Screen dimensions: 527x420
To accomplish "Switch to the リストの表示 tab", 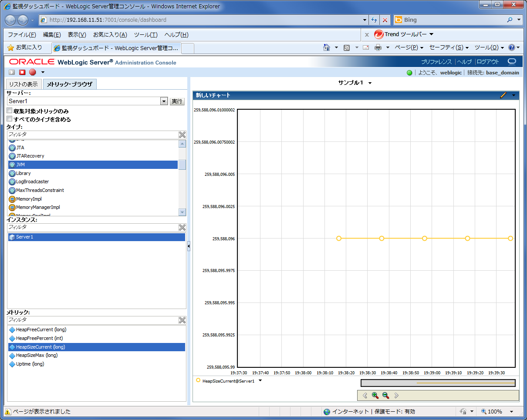I will pos(24,84).
